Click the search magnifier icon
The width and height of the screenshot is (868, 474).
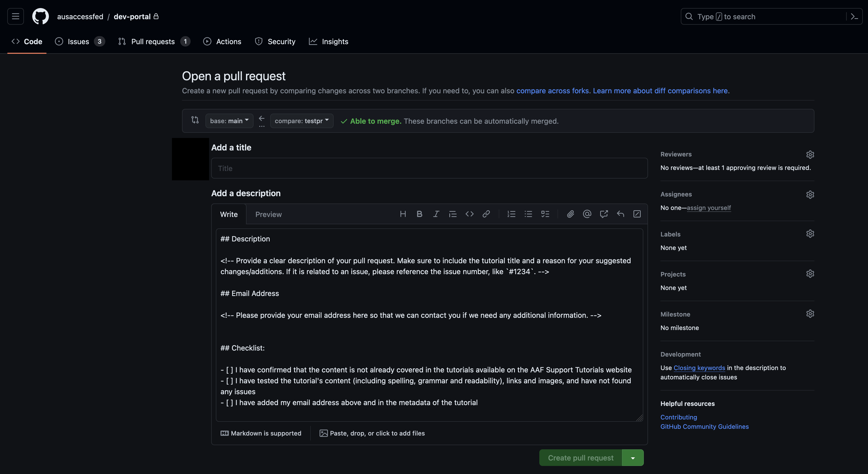689,16
